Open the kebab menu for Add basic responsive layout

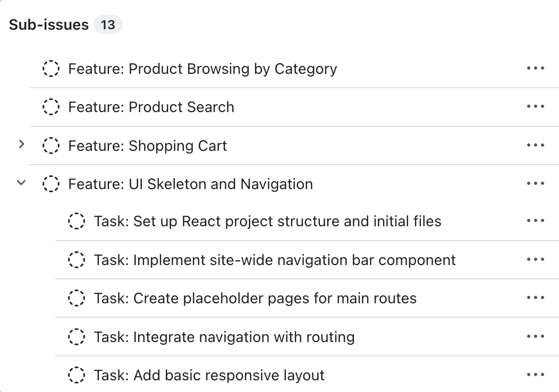pos(535,375)
